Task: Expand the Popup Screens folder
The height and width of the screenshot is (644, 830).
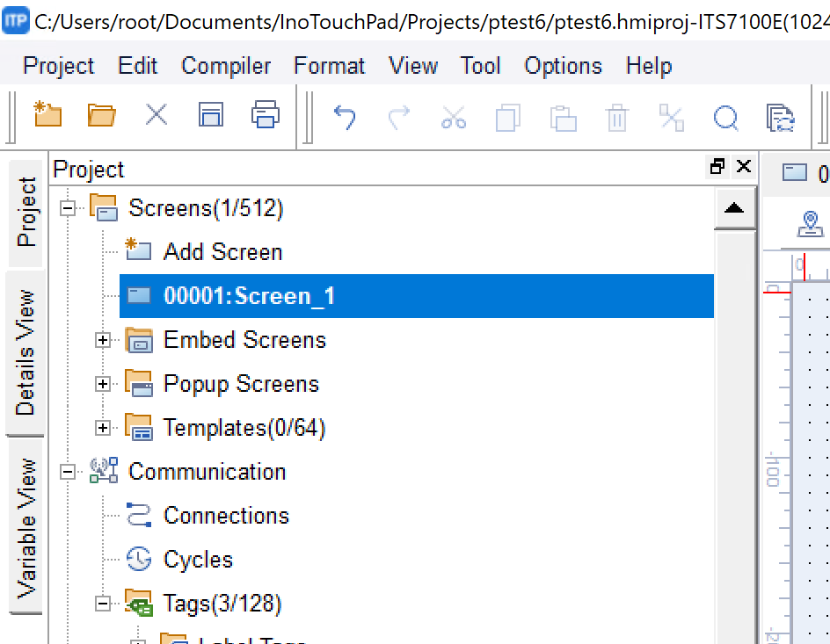Action: point(103,384)
